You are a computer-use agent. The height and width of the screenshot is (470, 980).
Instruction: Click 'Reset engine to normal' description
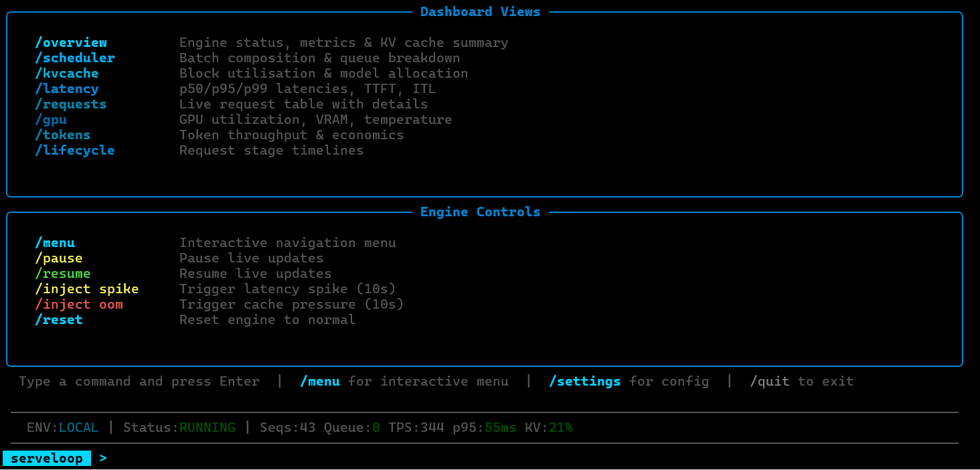tap(268, 320)
